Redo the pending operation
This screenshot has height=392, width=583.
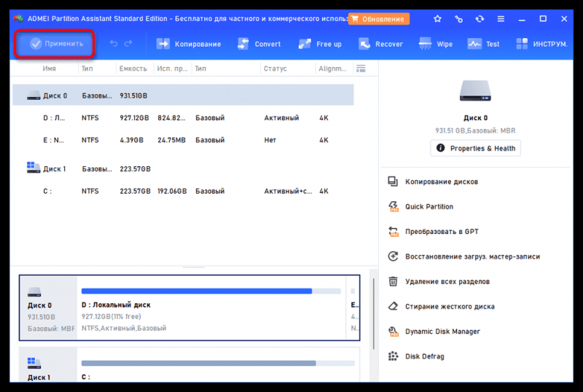(x=128, y=44)
